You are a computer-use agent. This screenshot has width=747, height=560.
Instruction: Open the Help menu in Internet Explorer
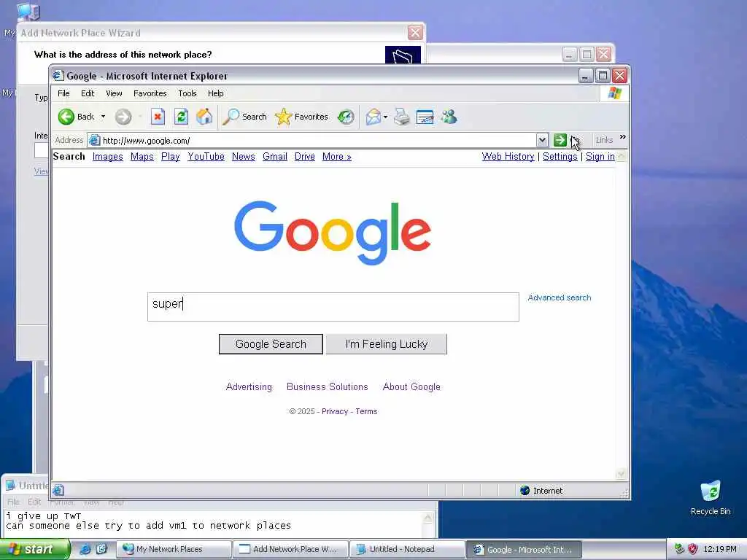point(215,93)
